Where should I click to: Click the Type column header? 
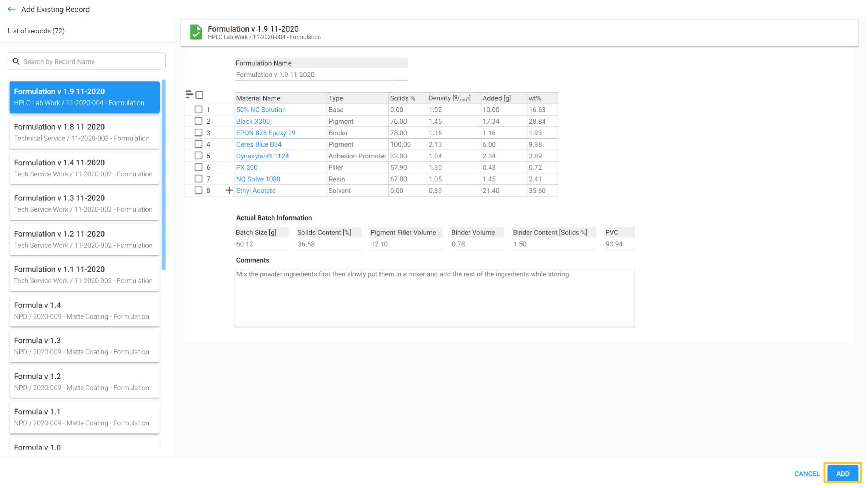point(358,98)
